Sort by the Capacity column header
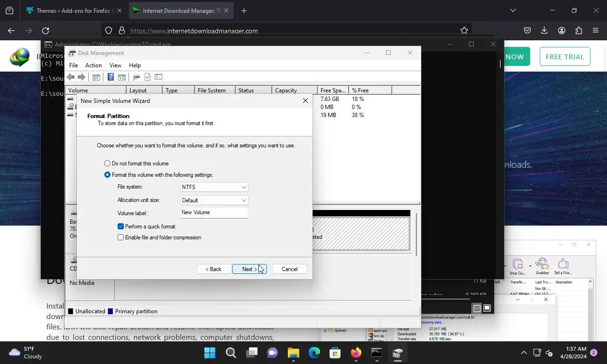 click(294, 90)
